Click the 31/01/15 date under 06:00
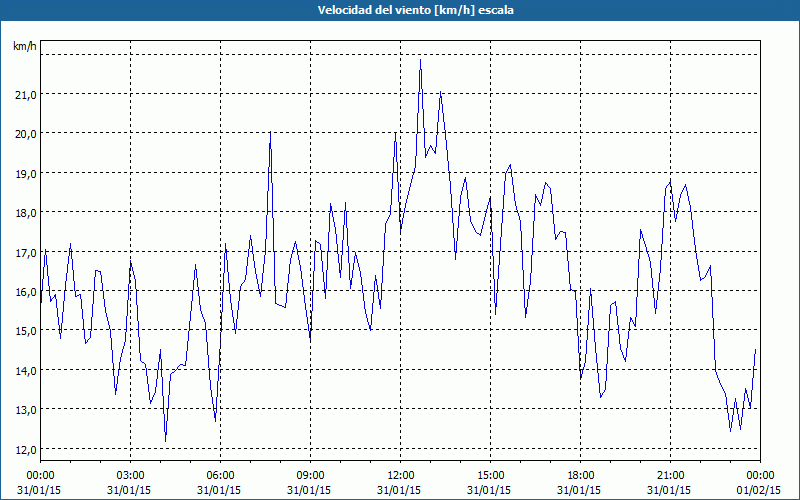This screenshot has height=500, width=800. click(x=219, y=490)
